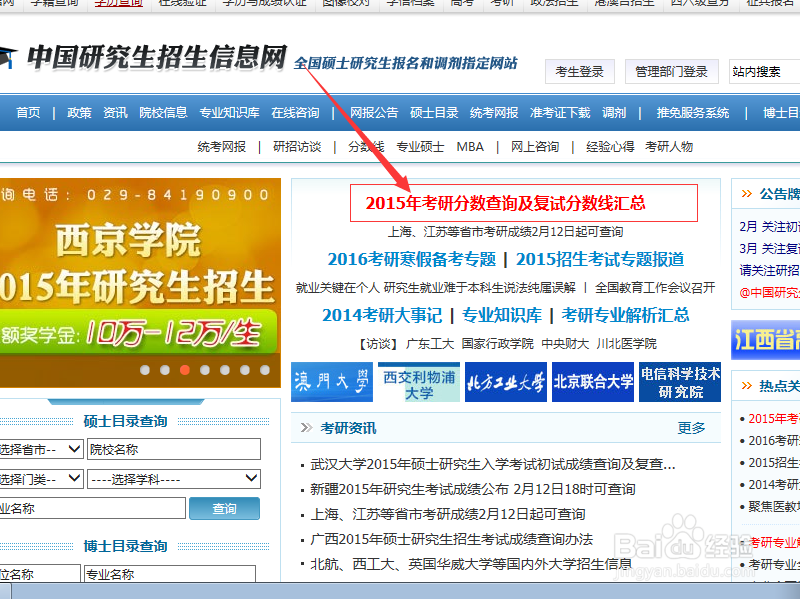Open the 北京联合大学 banner
This screenshot has width=800, height=599.
click(x=593, y=382)
